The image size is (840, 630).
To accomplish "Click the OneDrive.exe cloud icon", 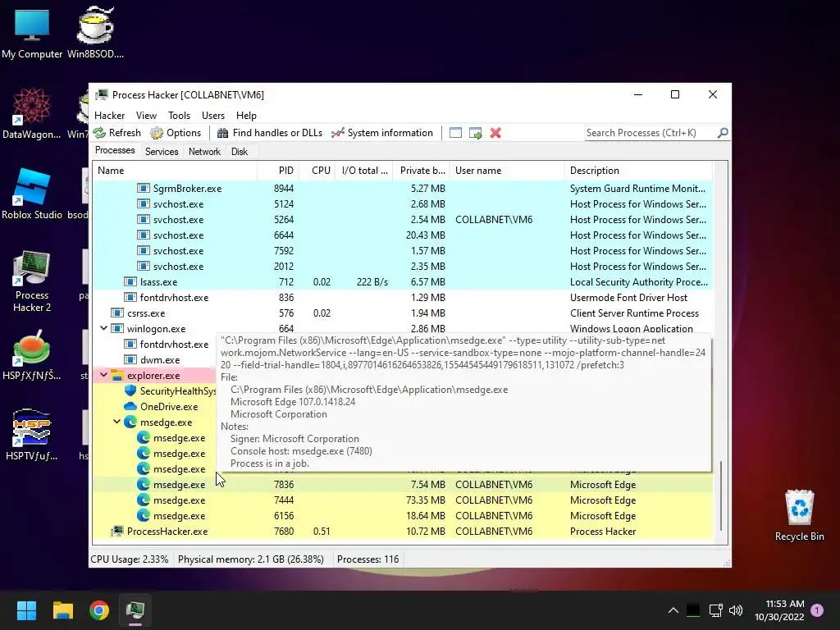I will tap(130, 406).
